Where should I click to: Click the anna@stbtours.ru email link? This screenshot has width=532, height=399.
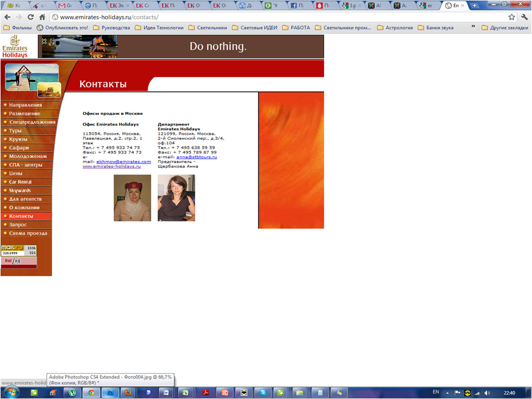tap(197, 157)
